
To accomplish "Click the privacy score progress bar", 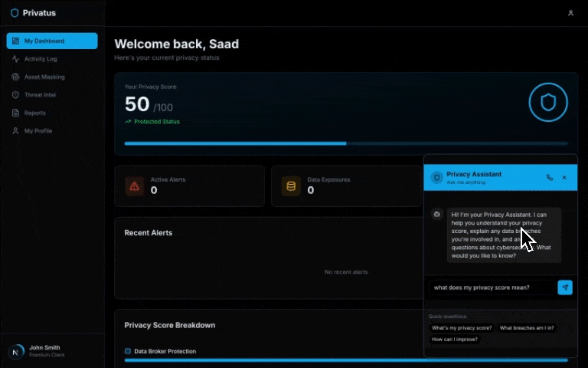I will pos(346,143).
